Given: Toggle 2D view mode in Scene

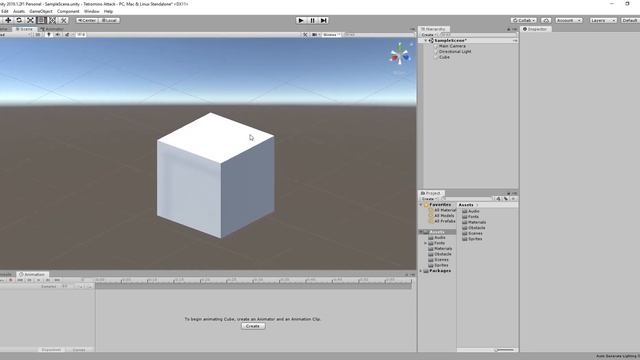Looking at the screenshot, I should pos(38,35).
